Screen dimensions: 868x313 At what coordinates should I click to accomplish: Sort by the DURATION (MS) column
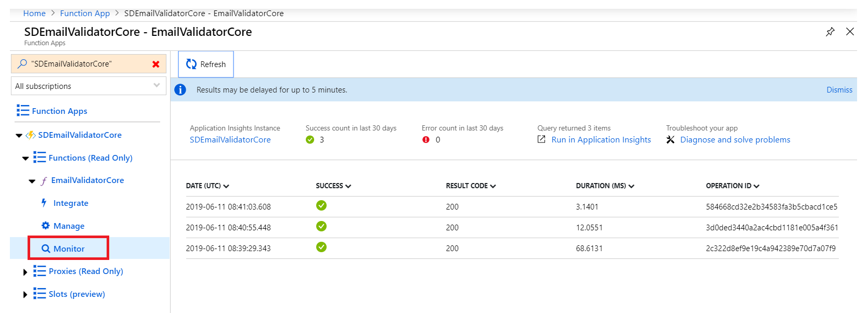coord(605,186)
